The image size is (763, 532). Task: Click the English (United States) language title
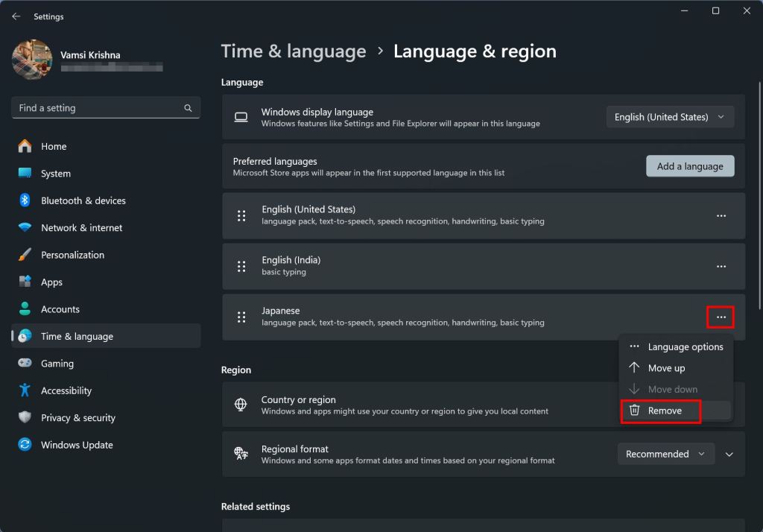pos(308,209)
